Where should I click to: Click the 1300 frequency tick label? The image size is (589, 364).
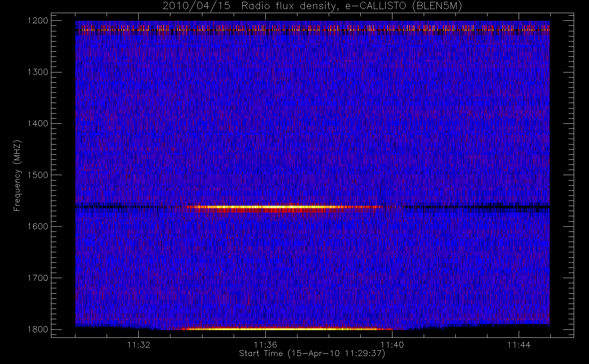pyautogui.click(x=38, y=72)
